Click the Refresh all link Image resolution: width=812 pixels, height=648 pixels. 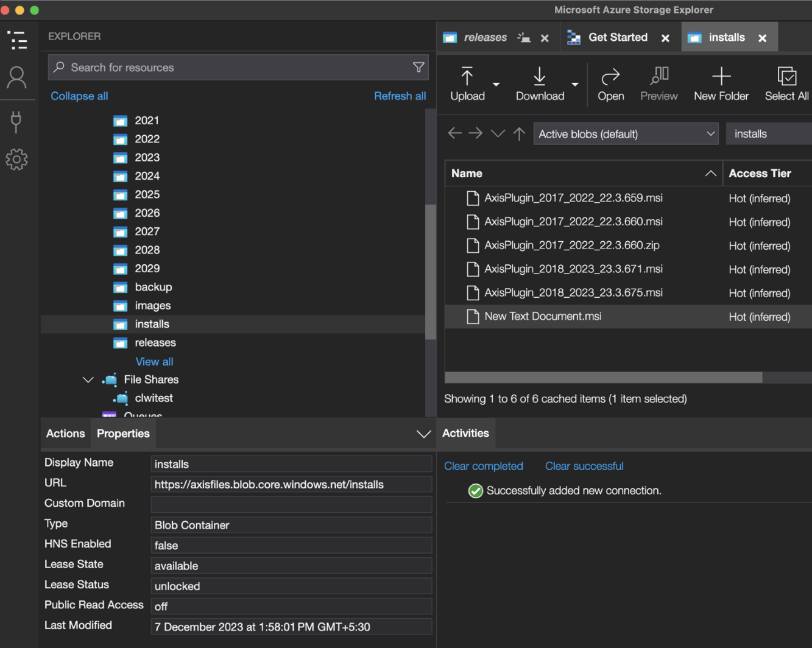(x=400, y=96)
